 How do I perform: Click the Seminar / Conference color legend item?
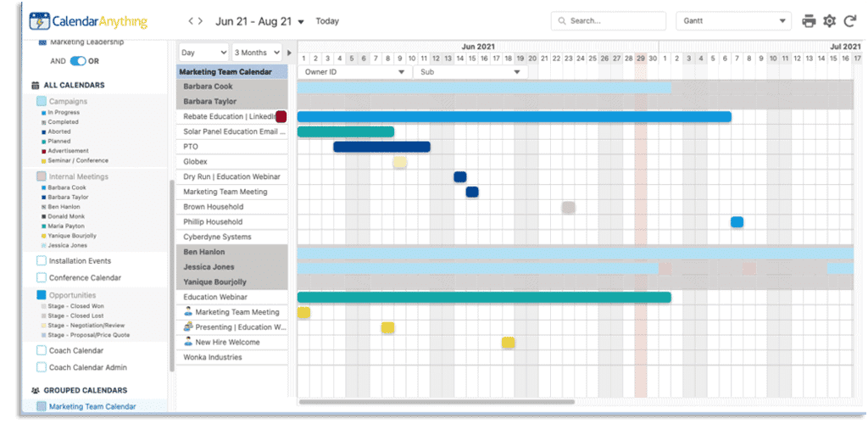coord(75,160)
